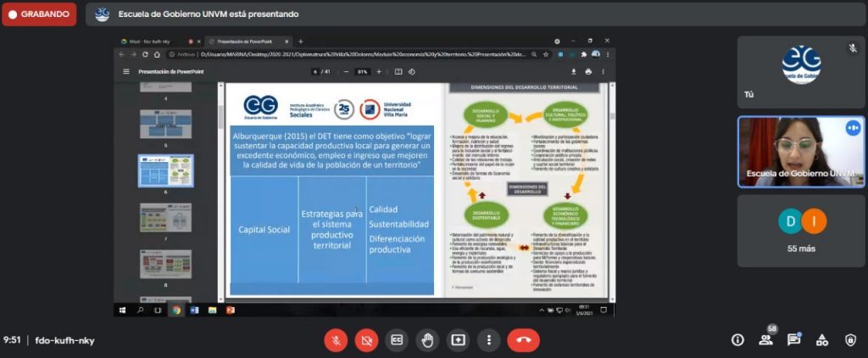Show the participants list people icon

tap(765, 340)
